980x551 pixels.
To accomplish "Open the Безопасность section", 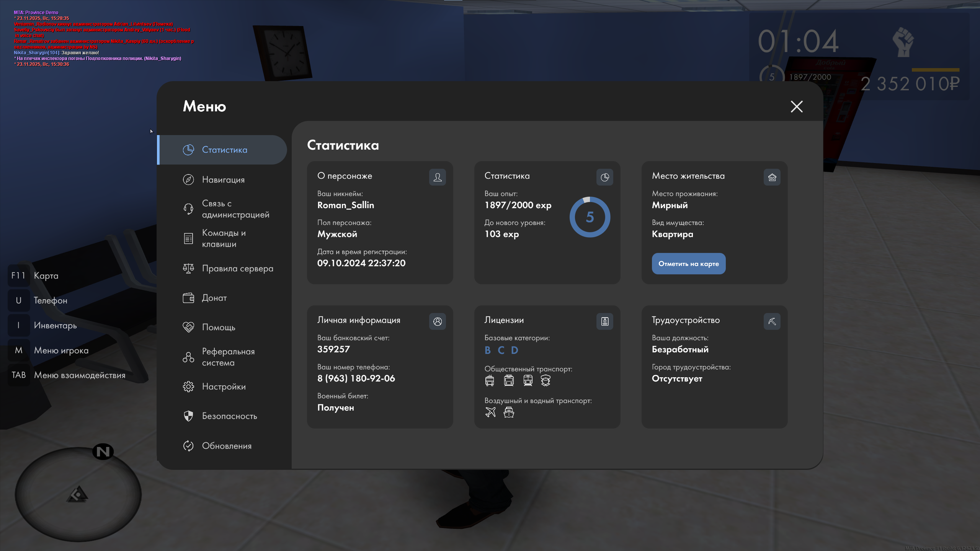I will pyautogui.click(x=229, y=416).
